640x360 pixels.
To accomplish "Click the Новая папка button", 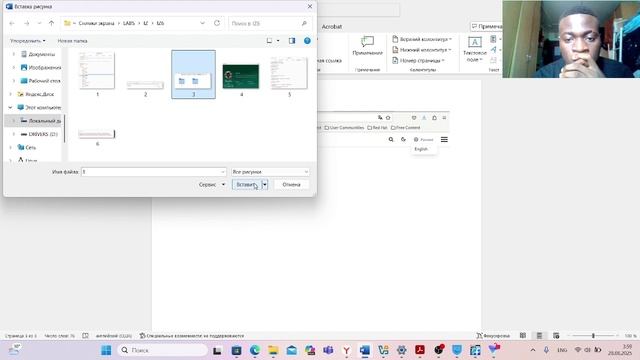I will (73, 41).
